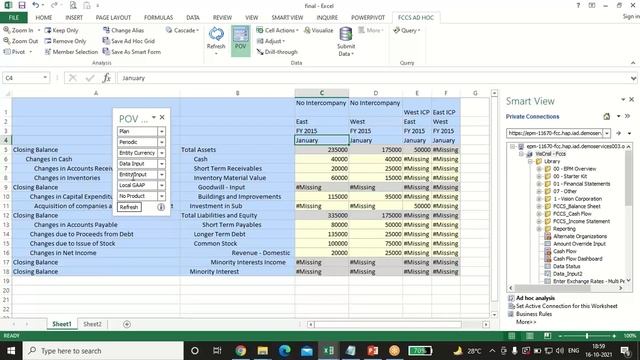Open the Cell Actions dropdown

277,30
